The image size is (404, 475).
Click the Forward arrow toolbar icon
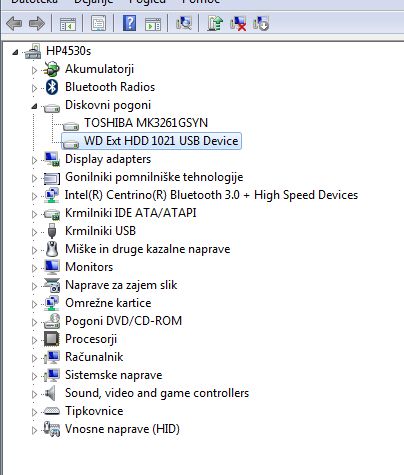(37, 24)
